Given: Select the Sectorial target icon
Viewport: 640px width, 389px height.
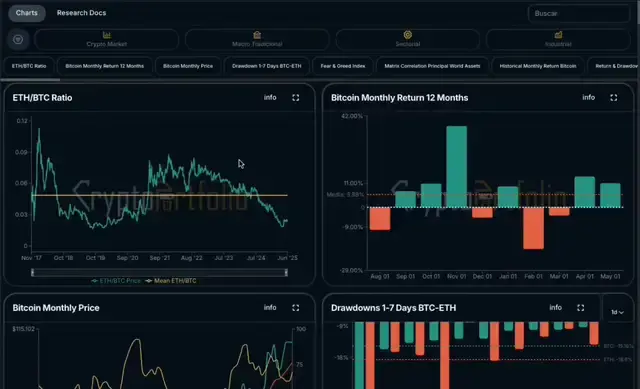Looking at the screenshot, I should click(408, 35).
